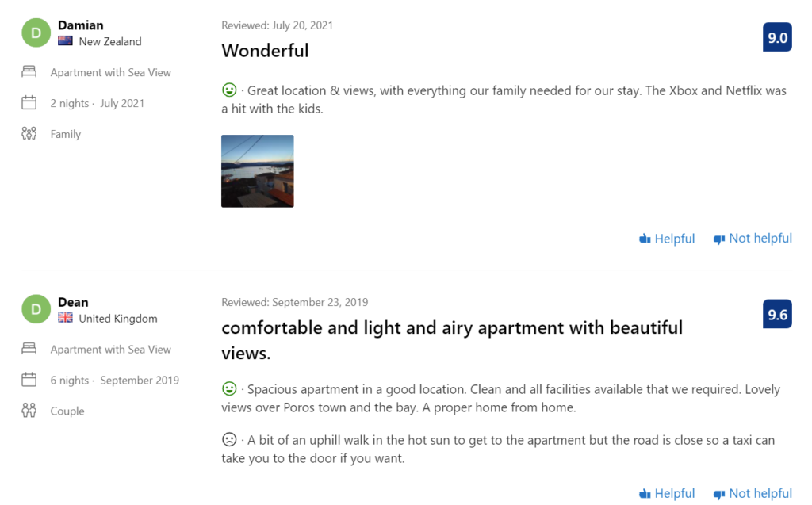Click the Couple icon in Dean's review
Image resolution: width=812 pixels, height=505 pixels.
tap(29, 411)
